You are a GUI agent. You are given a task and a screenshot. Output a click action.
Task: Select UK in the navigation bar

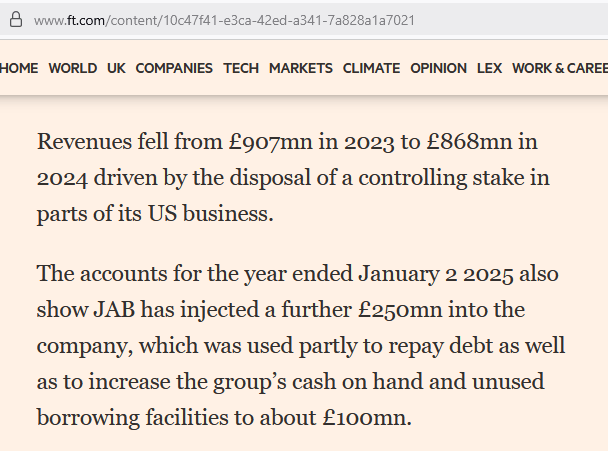tap(116, 68)
